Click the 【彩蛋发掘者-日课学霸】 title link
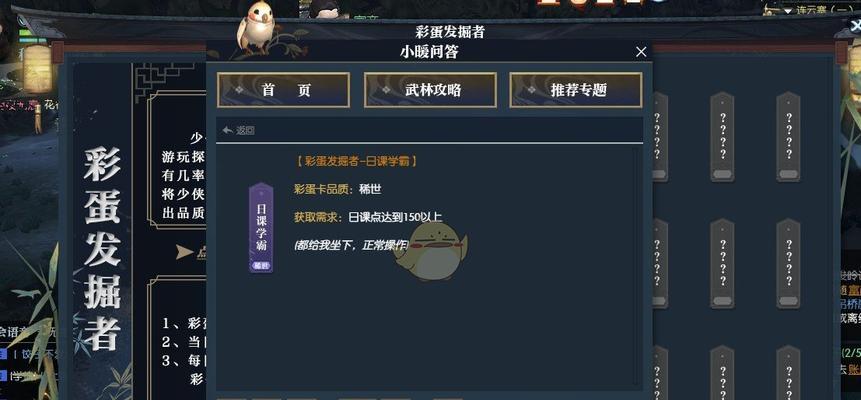Viewport: 861px width, 400px height. click(x=356, y=161)
